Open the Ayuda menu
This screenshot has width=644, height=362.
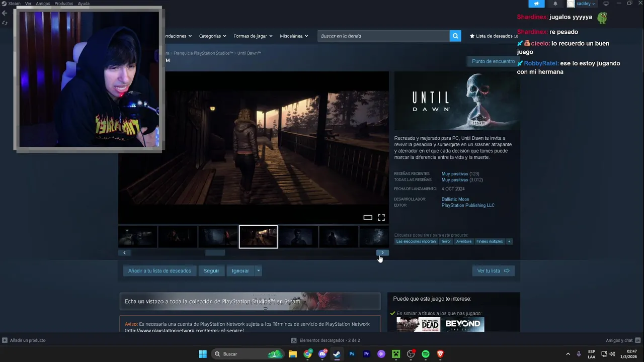point(84,4)
